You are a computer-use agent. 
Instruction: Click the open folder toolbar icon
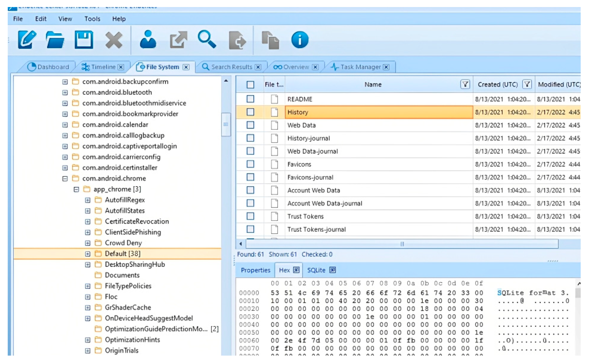click(55, 40)
